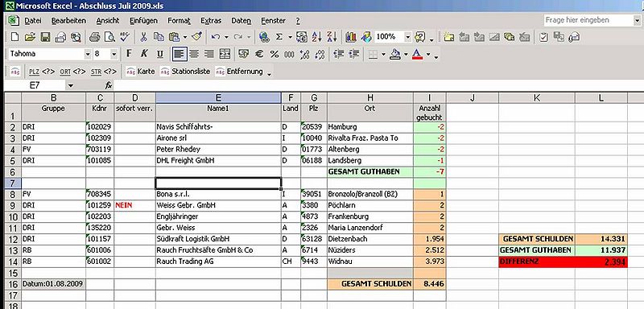Open the font size 8 dropdown
Screen dimensions: 644x309
click(114, 54)
